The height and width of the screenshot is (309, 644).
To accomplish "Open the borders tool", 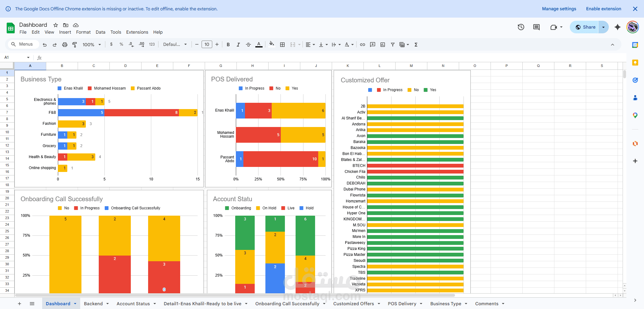I will click(x=282, y=45).
